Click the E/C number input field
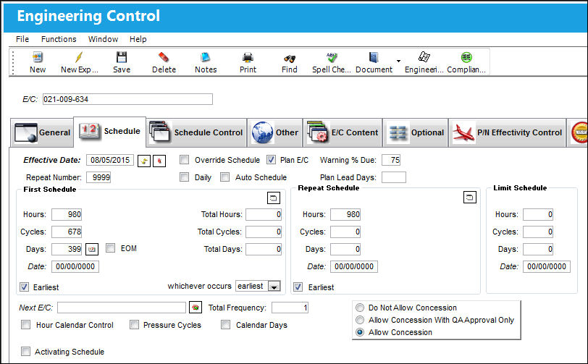The width and height of the screenshot is (588, 364). pos(127,99)
